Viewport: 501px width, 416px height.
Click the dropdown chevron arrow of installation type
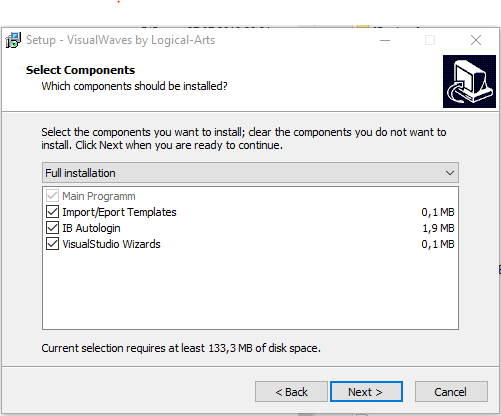pyautogui.click(x=450, y=173)
